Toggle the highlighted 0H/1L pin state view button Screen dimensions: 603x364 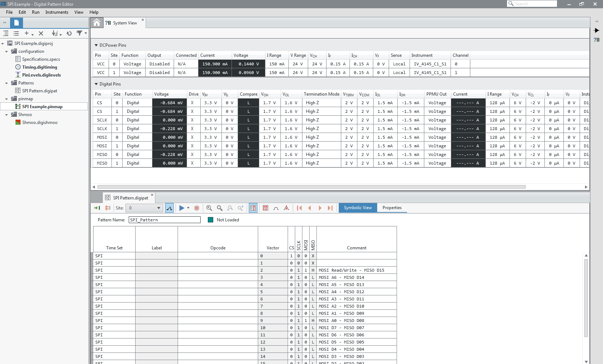click(253, 208)
